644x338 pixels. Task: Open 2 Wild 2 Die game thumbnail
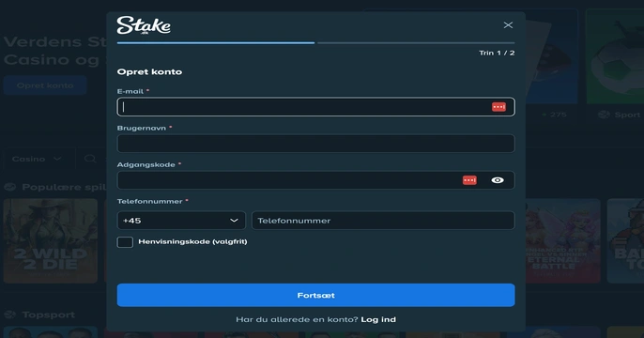[51, 241]
